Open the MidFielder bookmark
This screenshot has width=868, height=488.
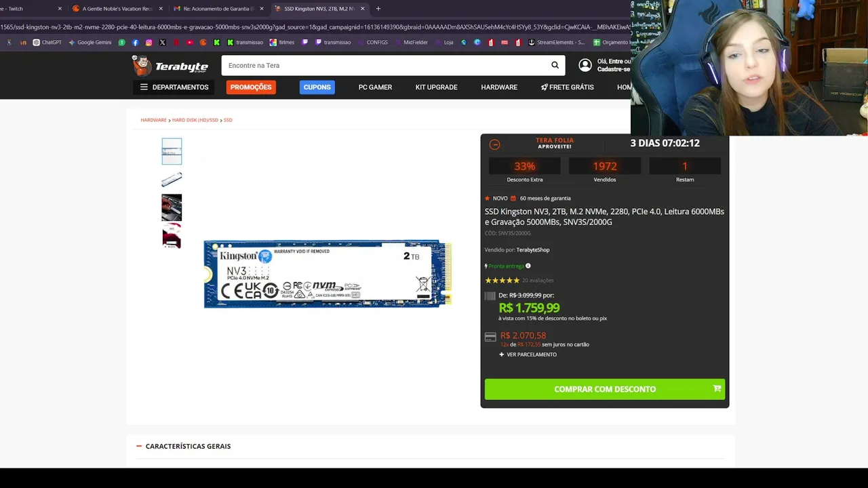pyautogui.click(x=411, y=42)
